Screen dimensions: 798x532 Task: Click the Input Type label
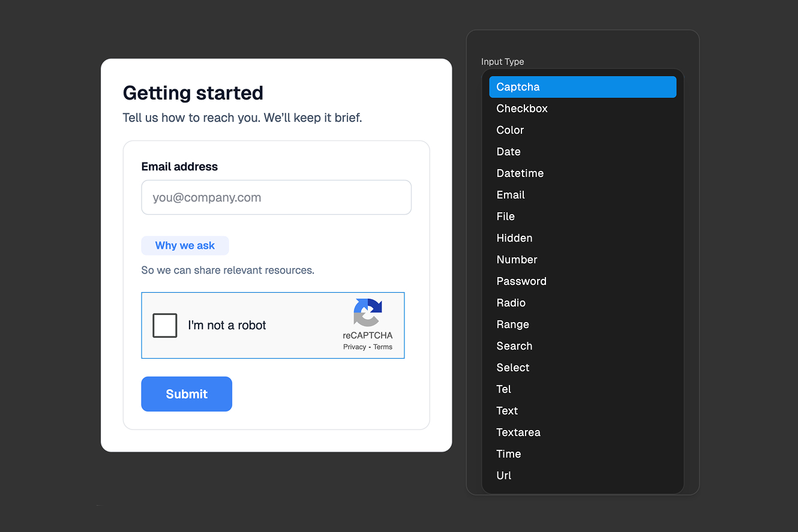click(503, 62)
